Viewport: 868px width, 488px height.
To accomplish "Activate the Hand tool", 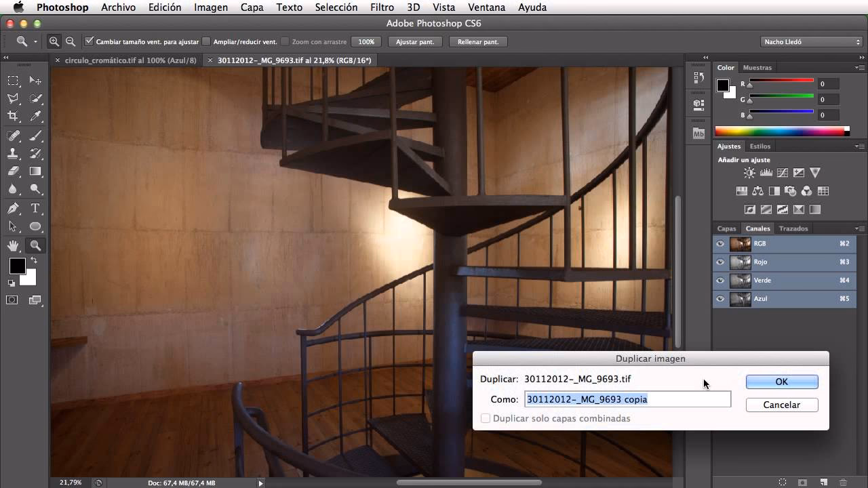I will (x=12, y=245).
